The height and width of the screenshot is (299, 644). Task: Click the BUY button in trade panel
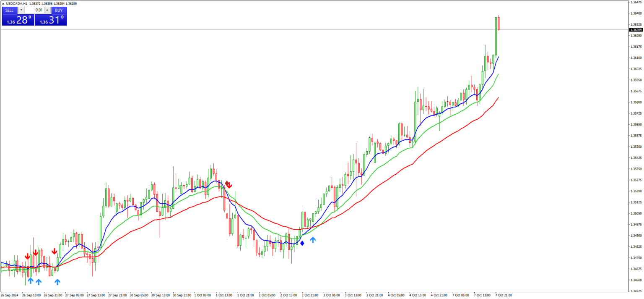[x=59, y=10]
